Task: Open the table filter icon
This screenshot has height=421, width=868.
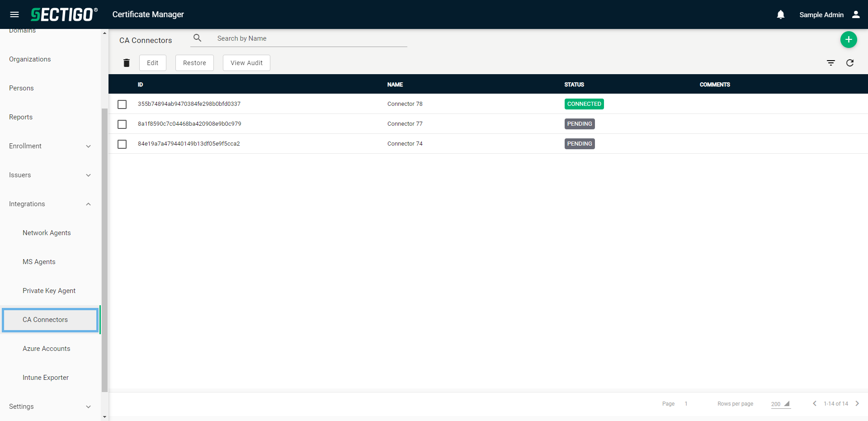Action: click(831, 63)
